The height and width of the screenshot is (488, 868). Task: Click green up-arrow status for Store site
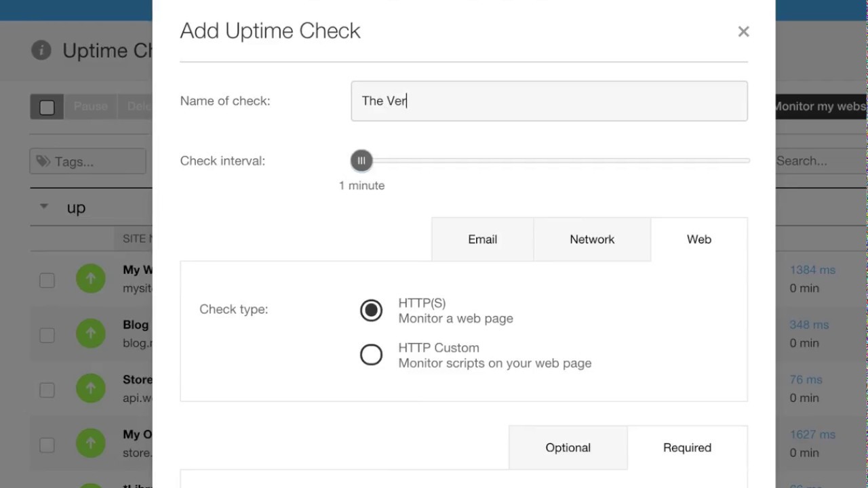[x=91, y=388]
